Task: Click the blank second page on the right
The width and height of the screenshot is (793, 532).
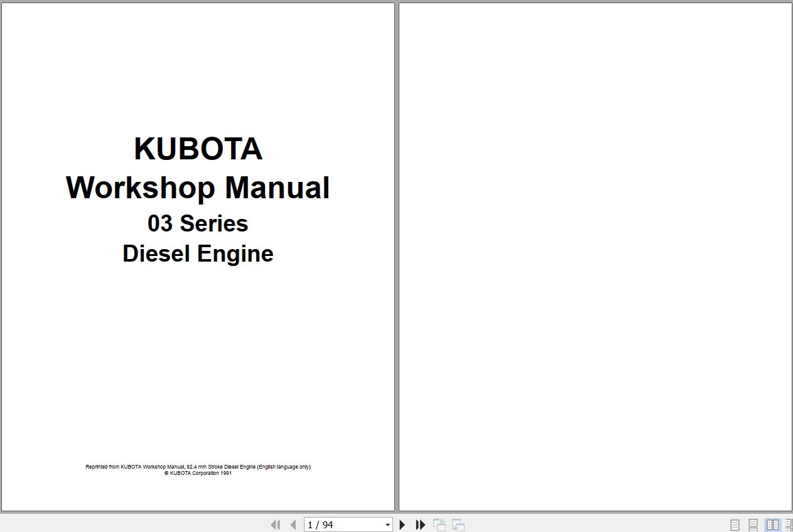Action: click(x=595, y=257)
